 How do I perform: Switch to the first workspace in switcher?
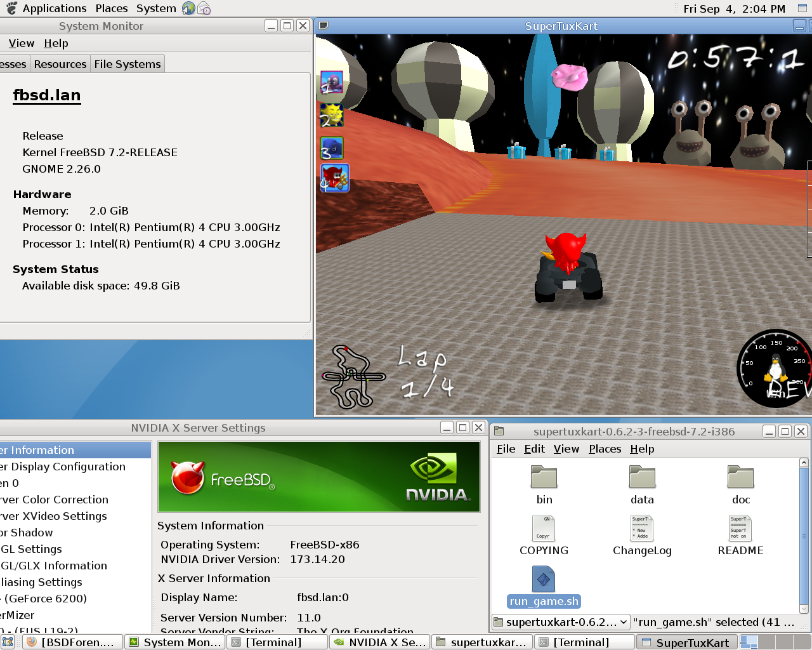coord(749,642)
